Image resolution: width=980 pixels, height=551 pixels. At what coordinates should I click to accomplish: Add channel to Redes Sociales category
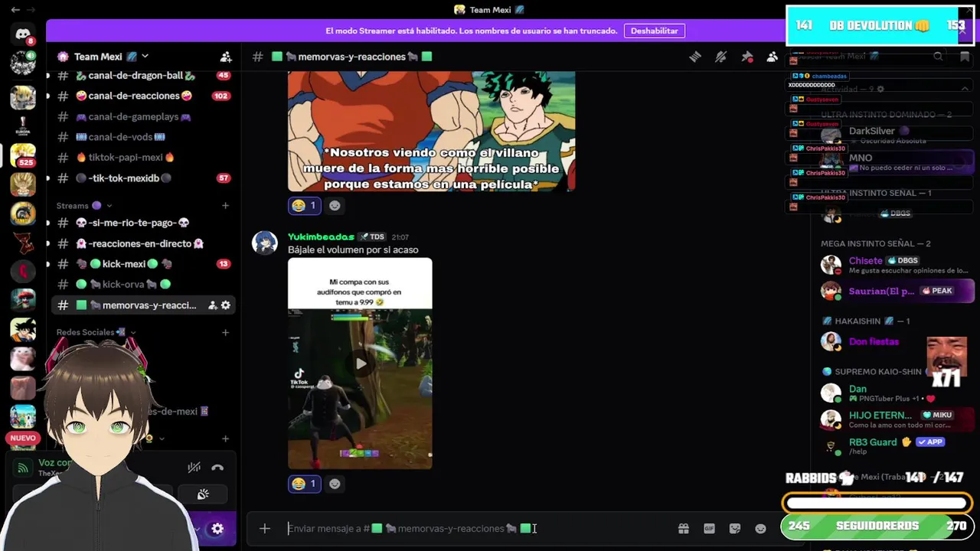(225, 333)
